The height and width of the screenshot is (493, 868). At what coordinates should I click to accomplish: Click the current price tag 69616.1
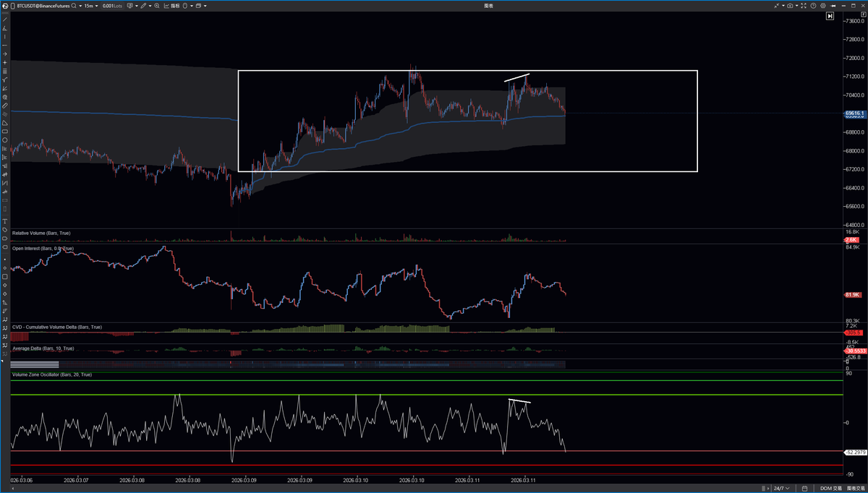tap(854, 113)
